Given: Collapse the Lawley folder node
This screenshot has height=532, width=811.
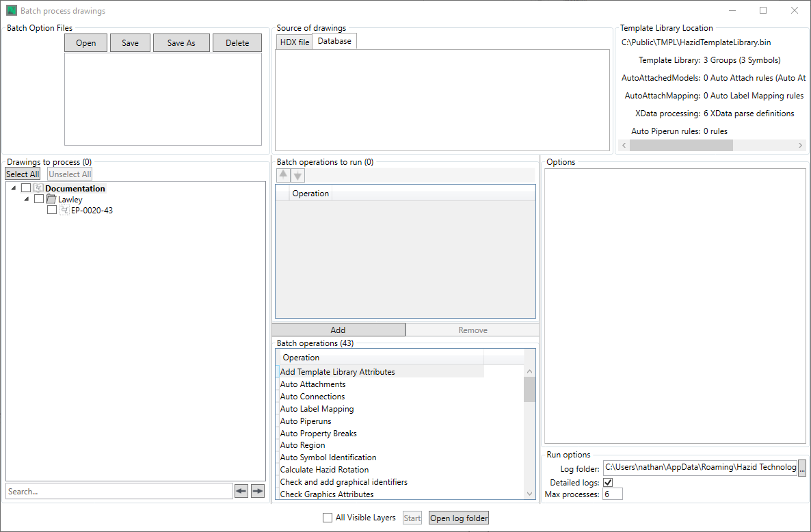Looking at the screenshot, I should [27, 199].
